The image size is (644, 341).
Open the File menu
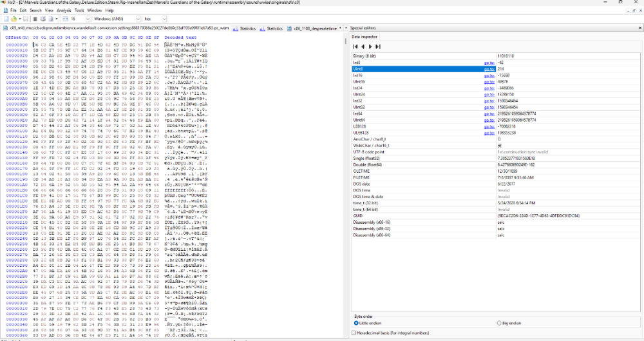[14, 10]
